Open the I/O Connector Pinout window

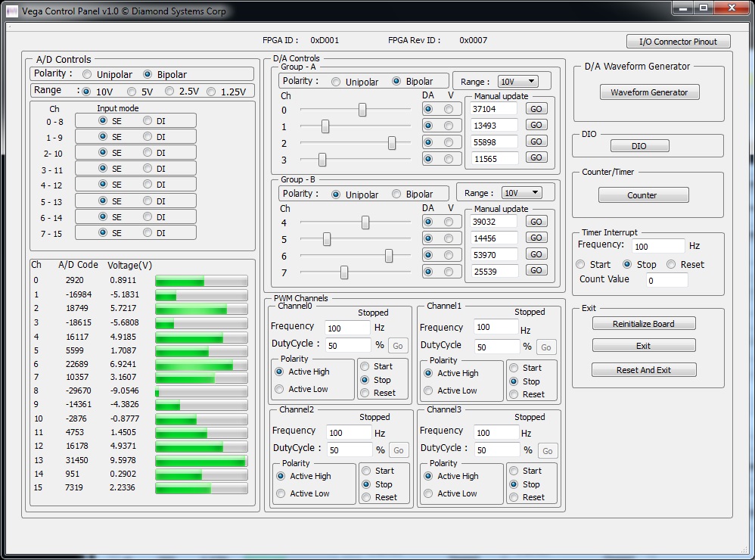(x=678, y=42)
